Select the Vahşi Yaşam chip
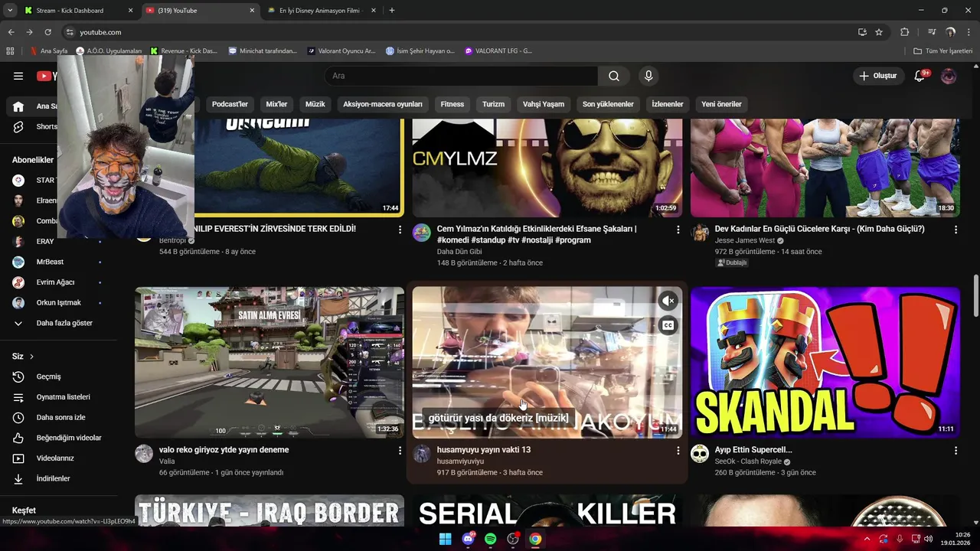The image size is (980, 551). [544, 104]
